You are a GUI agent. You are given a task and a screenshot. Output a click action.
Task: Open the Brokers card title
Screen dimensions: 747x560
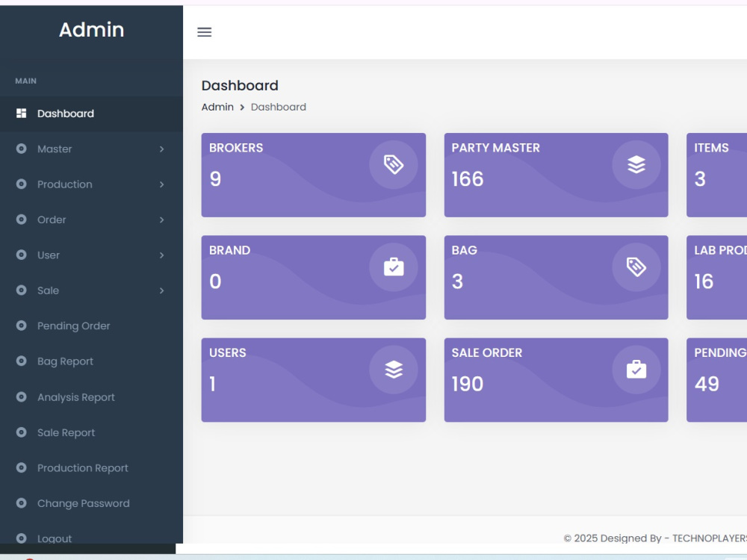[236, 148]
